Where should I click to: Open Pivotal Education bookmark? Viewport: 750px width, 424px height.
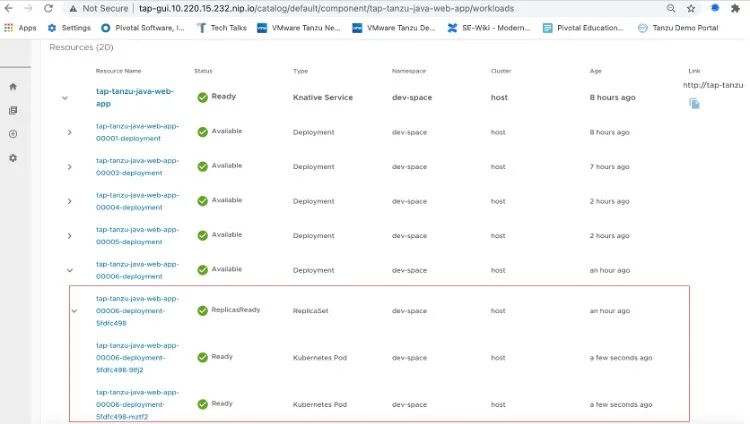tap(583, 28)
